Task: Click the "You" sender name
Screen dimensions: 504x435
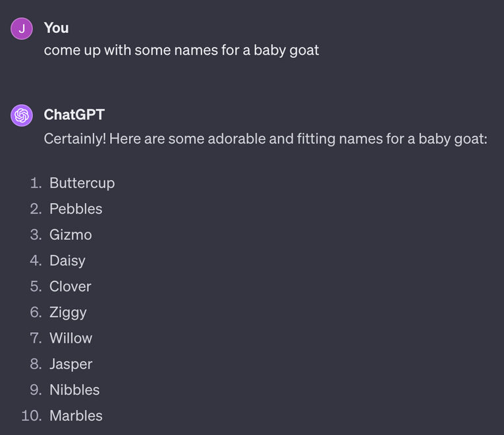Action: click(x=56, y=28)
